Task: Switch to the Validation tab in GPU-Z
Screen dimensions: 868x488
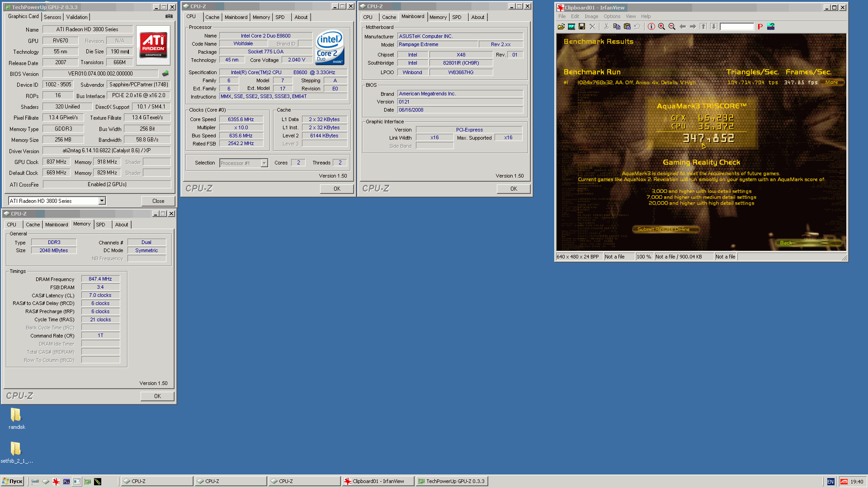Action: click(x=77, y=17)
